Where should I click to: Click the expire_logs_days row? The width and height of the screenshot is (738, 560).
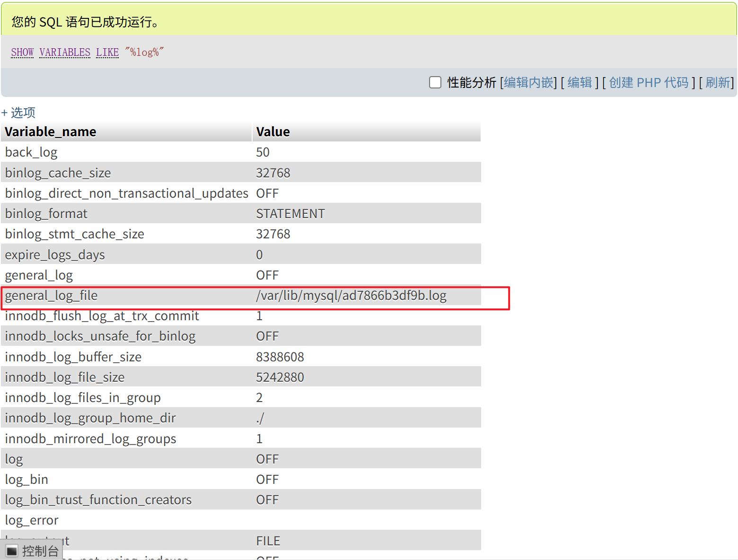pyautogui.click(x=55, y=254)
